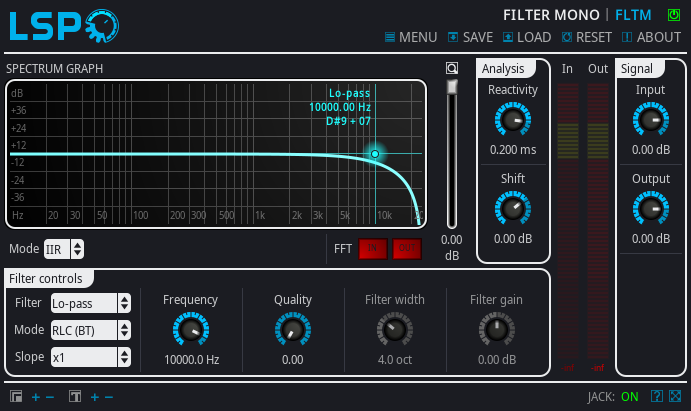Image resolution: width=691 pixels, height=411 pixels.
Task: Click the SAVE button
Action: point(470,37)
